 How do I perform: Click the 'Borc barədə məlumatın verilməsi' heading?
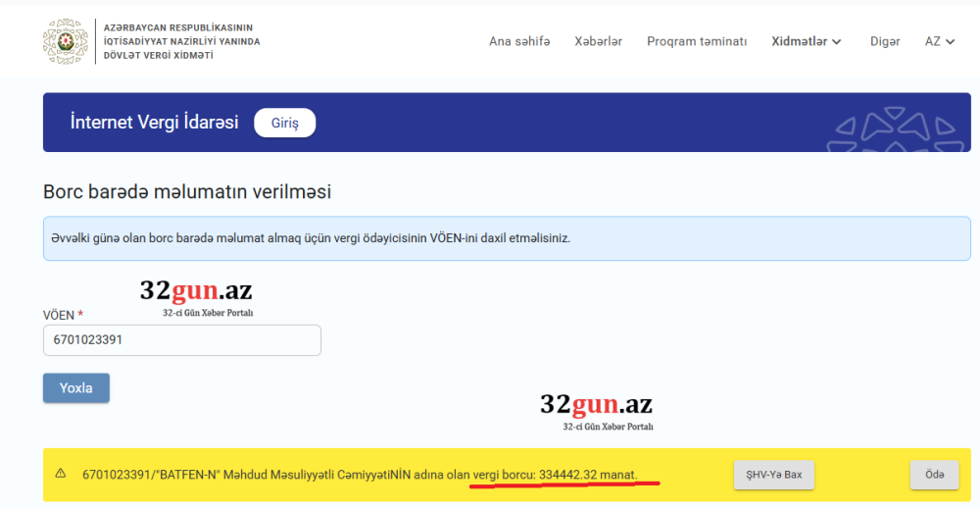point(187,191)
